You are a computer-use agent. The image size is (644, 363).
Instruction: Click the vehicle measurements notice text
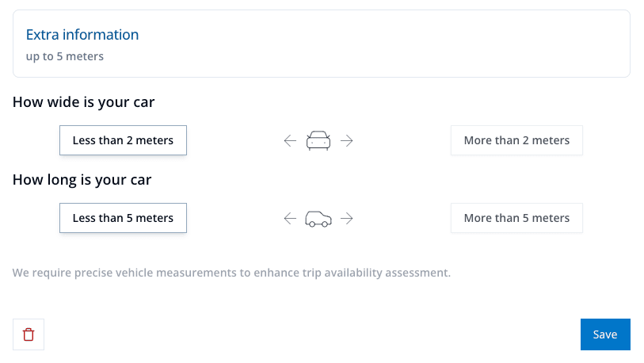(x=231, y=273)
